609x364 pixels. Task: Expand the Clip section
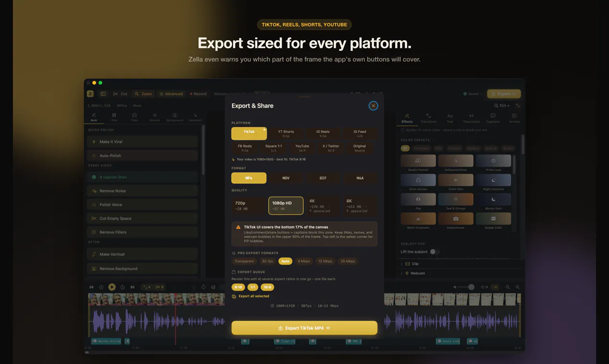(460, 264)
